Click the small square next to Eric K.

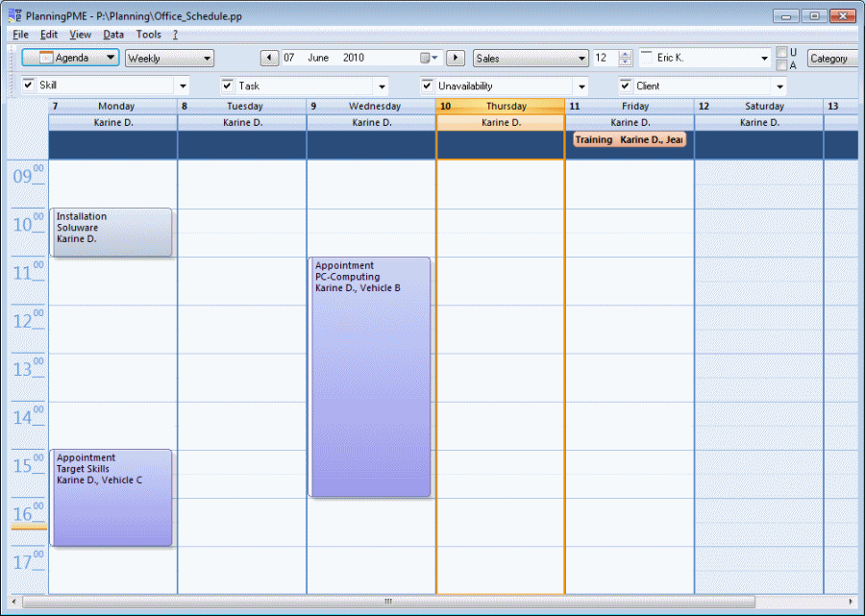tap(647, 57)
